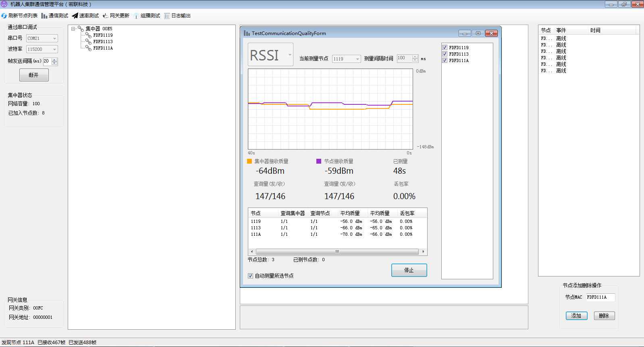This screenshot has height=347, width=644.
Task: Click the refresh node list icon
Action: pyautogui.click(x=4, y=16)
